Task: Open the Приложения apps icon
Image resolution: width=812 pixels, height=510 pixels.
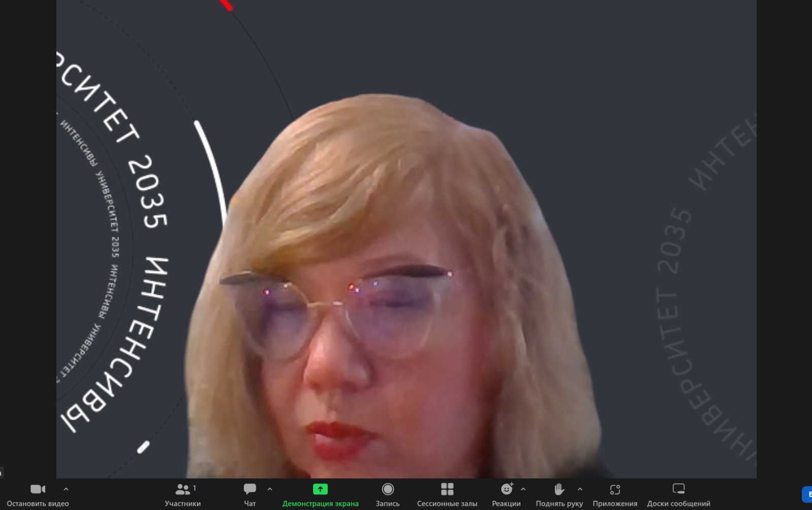Action: point(615,489)
